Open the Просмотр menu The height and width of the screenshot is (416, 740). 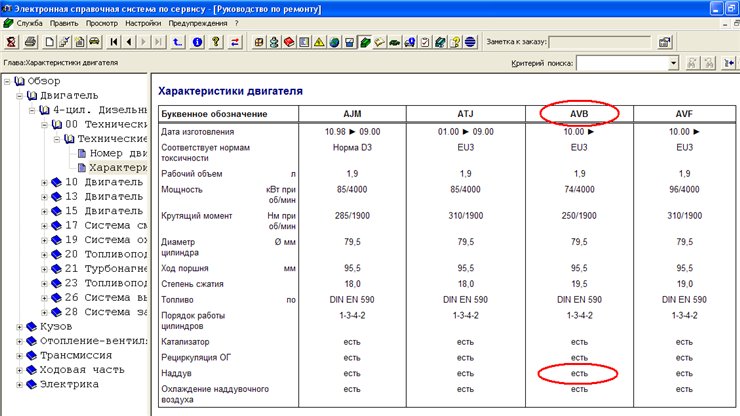coord(101,23)
